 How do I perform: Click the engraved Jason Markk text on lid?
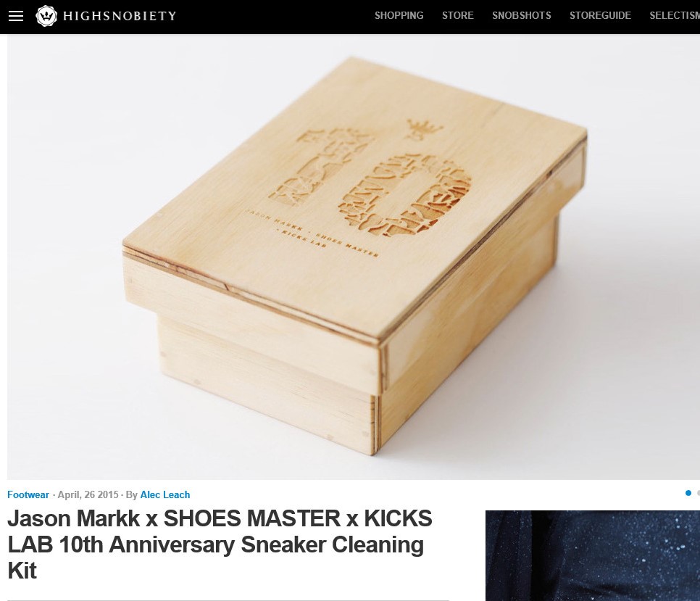coord(313,233)
